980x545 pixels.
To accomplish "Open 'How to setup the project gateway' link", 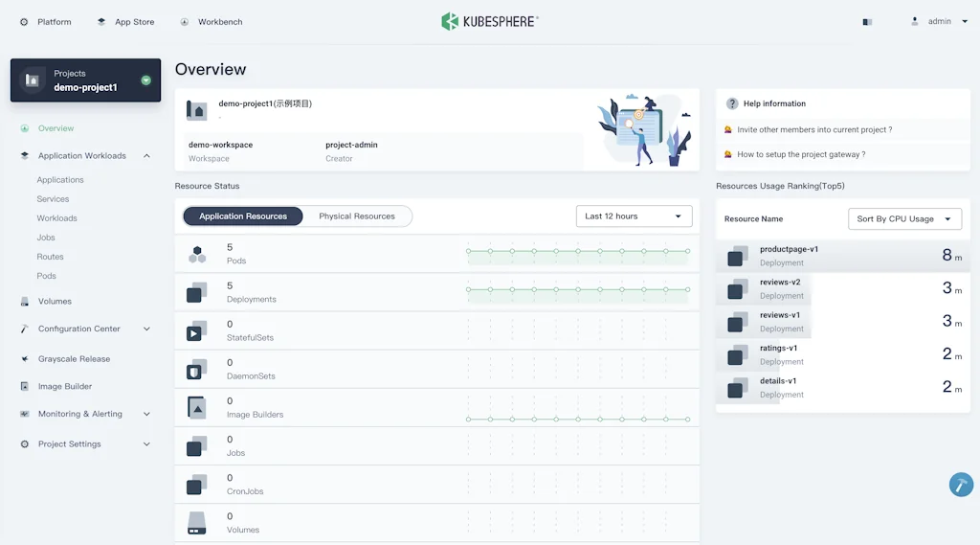I will pyautogui.click(x=801, y=154).
